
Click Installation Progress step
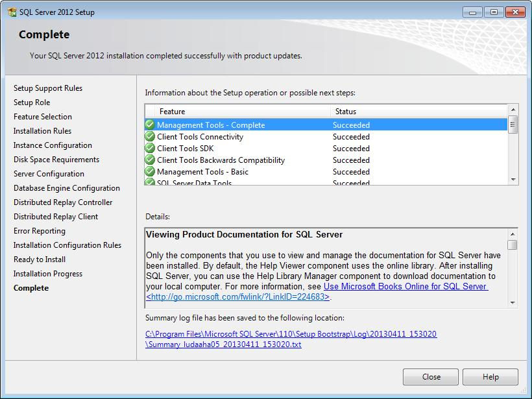[48, 274]
